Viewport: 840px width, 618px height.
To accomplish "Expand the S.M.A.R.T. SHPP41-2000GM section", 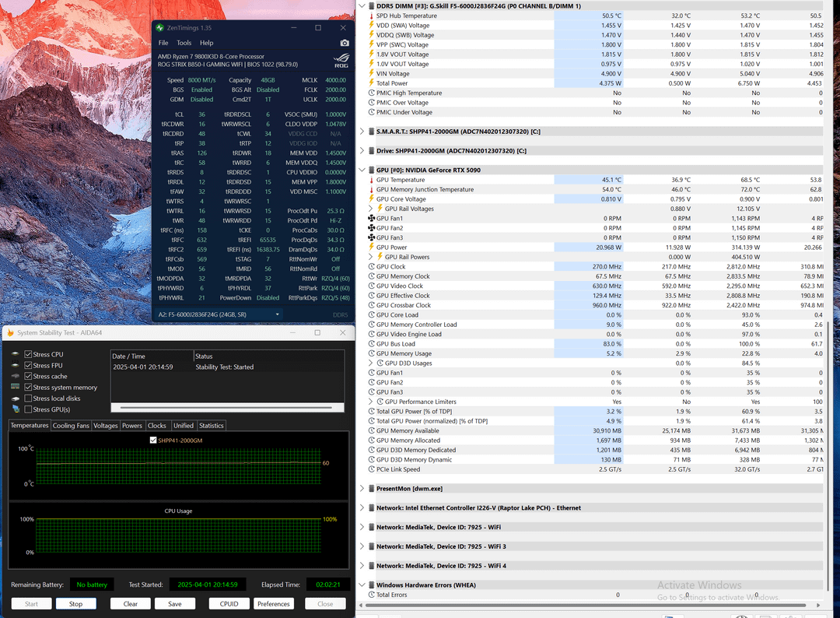I will pyautogui.click(x=362, y=132).
